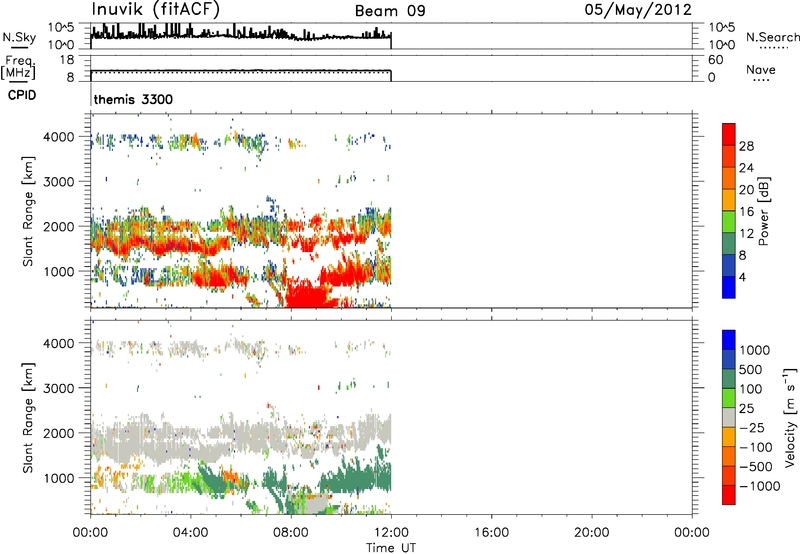Image resolution: width=800 pixels, height=554 pixels.
Task: Click the date '05/May/2012'
Action: [638, 10]
